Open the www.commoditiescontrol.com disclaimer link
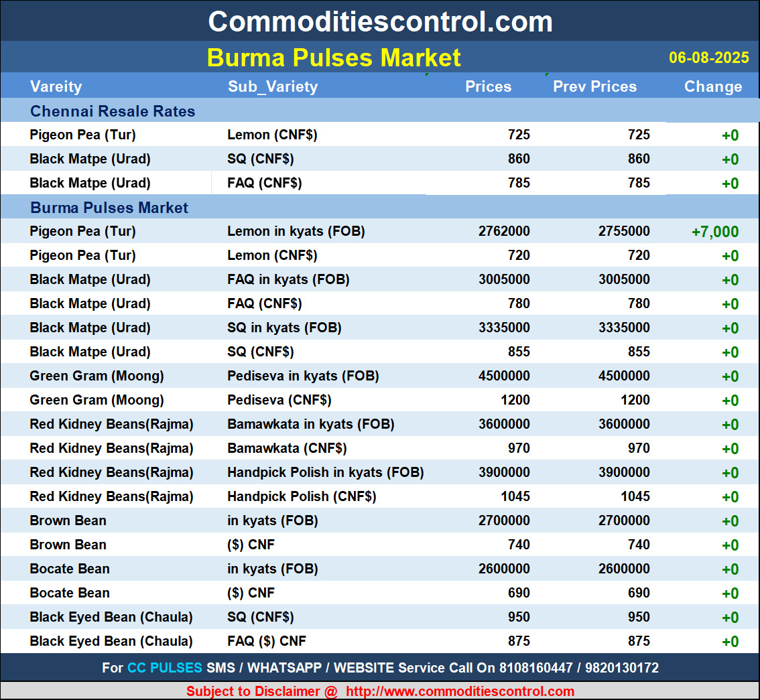This screenshot has width=760, height=700. click(x=460, y=691)
